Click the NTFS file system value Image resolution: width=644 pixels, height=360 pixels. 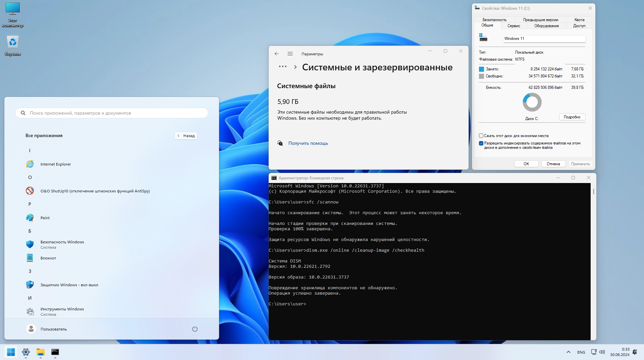[520, 59]
